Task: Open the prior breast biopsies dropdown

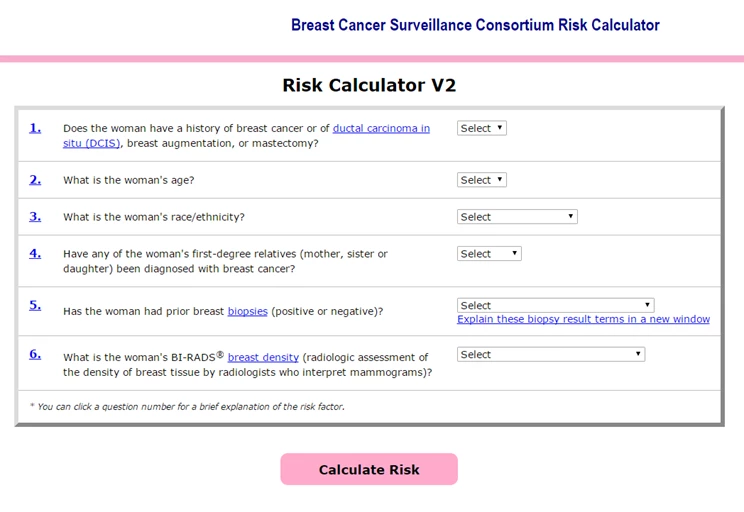Action: (x=555, y=305)
